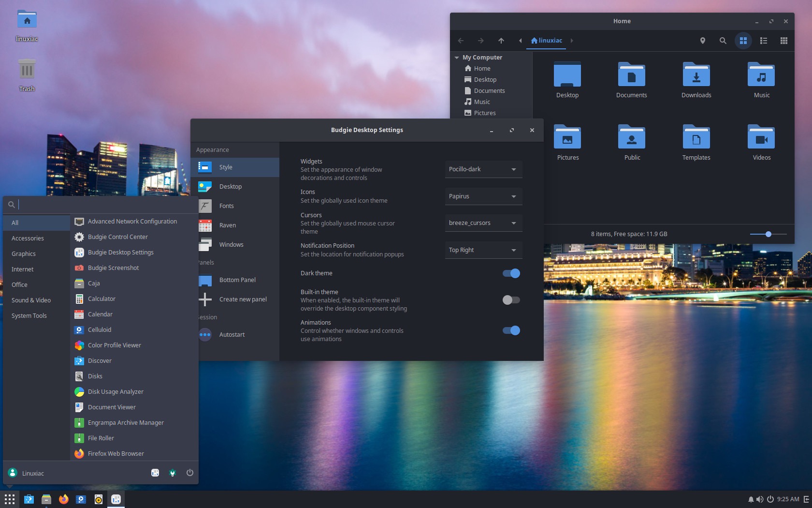Open the Fonts settings in Budgie sidebar
The height and width of the screenshot is (508, 812).
coord(226,206)
